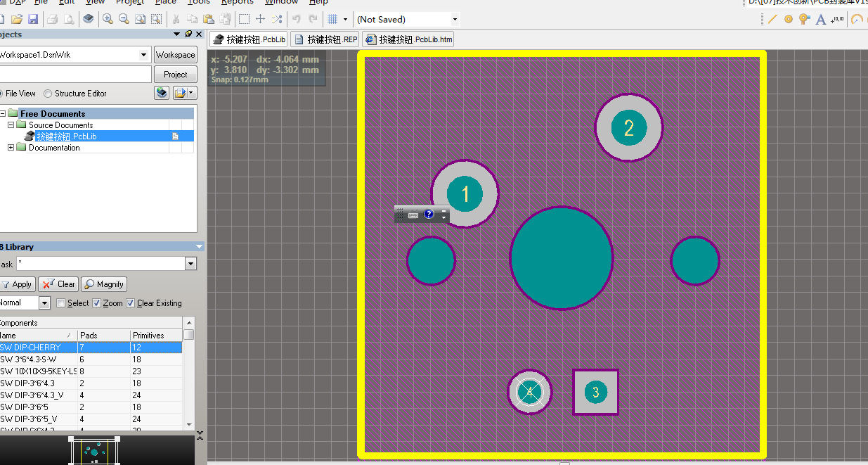868x465 pixels.
Task: Click the Zoom Area selection icon
Action: [x=155, y=19]
